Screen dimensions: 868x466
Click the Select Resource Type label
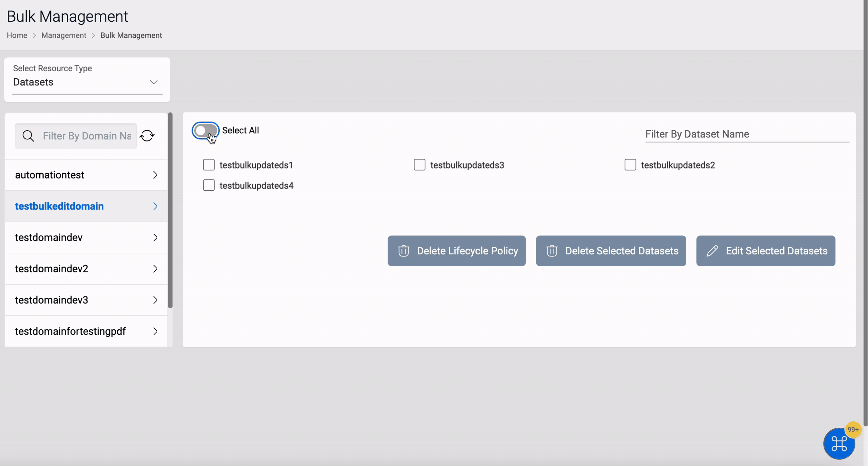pos(53,68)
